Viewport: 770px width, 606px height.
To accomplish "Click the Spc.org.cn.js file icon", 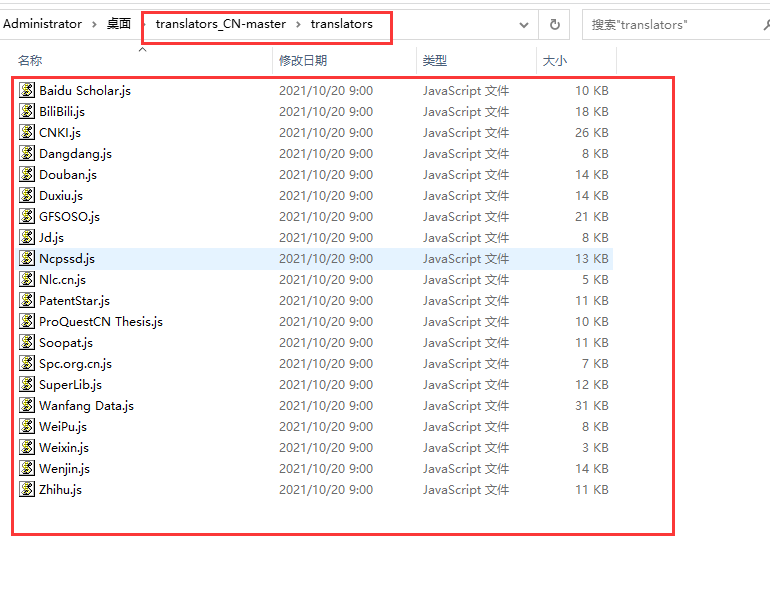I will coord(27,363).
